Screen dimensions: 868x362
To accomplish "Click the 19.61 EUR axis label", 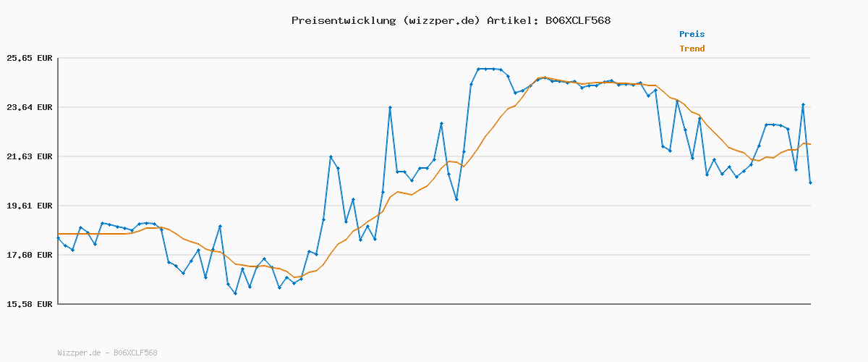I will click(x=30, y=206).
